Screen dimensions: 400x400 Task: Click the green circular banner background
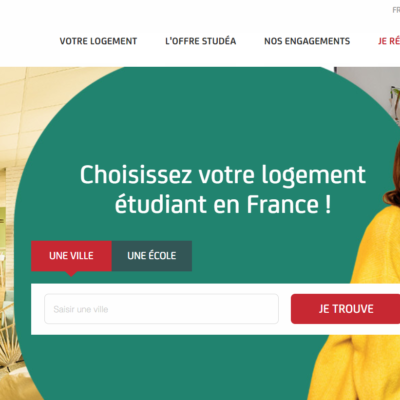tap(207, 120)
